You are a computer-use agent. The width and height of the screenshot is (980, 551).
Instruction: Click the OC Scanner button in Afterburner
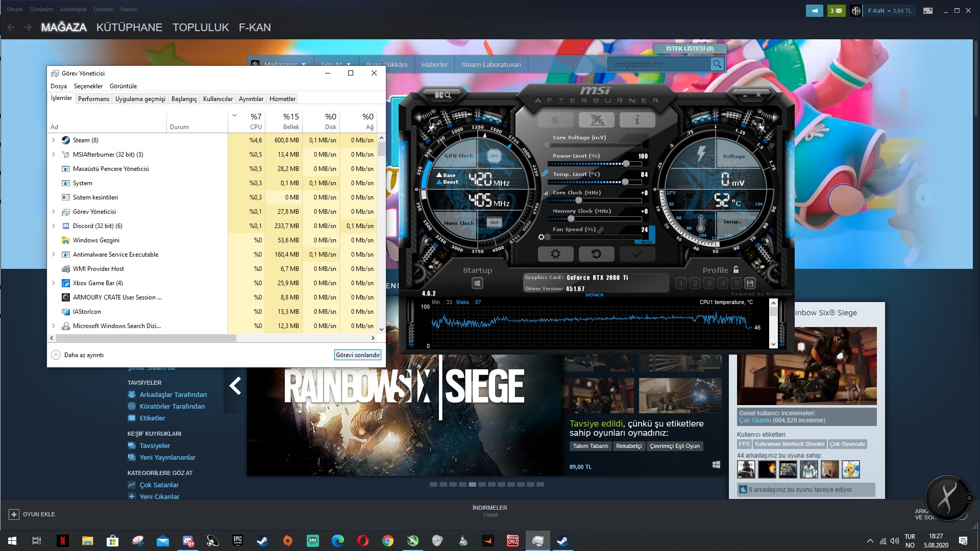click(x=443, y=95)
